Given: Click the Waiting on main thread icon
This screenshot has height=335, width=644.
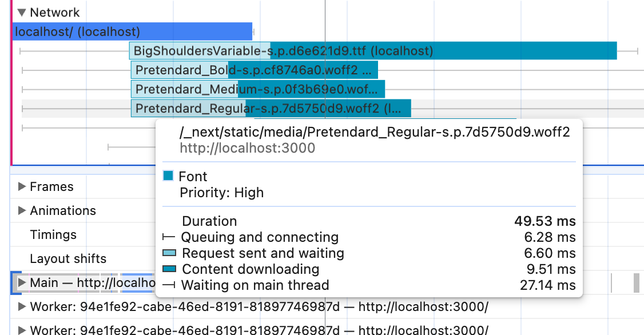Looking at the screenshot, I should tap(169, 285).
